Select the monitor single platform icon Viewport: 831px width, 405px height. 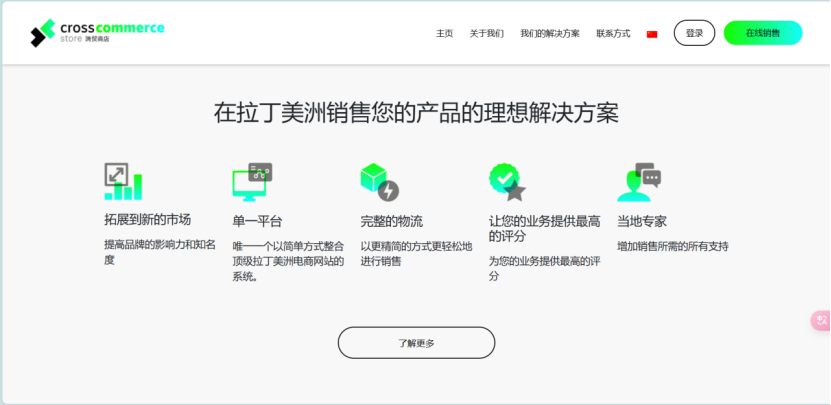(252, 182)
